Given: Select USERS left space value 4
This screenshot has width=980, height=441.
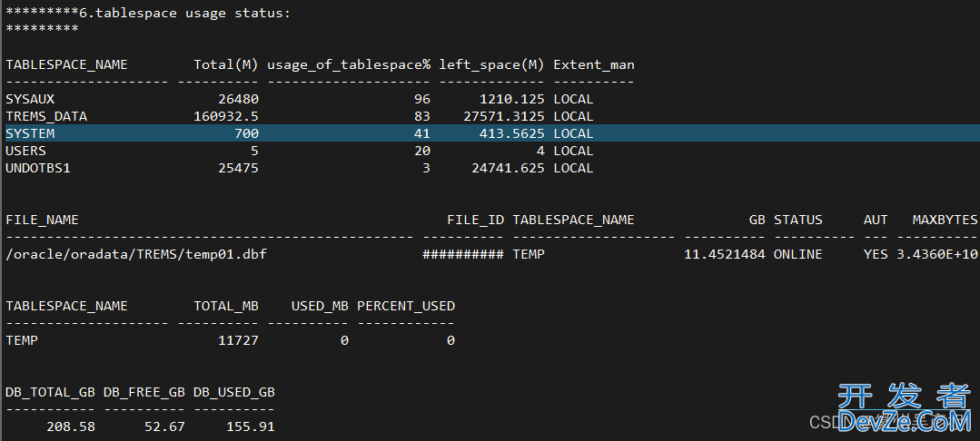Looking at the screenshot, I should coord(540,151).
